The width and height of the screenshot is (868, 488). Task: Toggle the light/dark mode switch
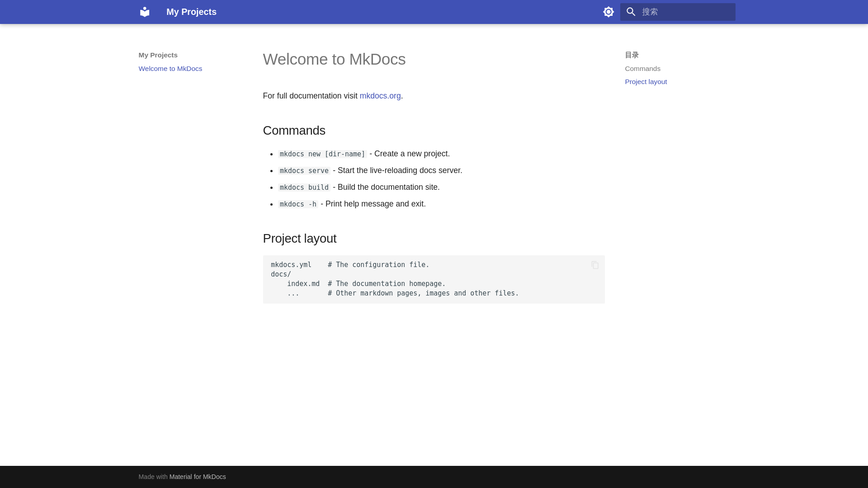[609, 12]
